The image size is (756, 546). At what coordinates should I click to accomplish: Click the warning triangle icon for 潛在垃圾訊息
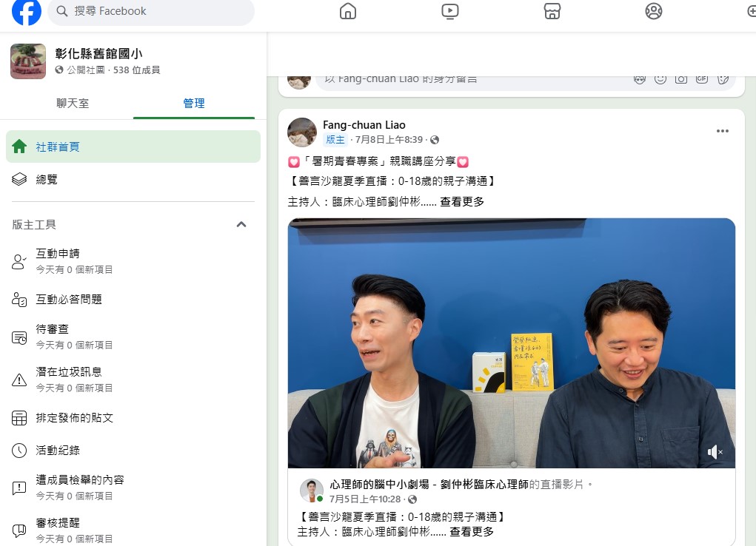19,380
